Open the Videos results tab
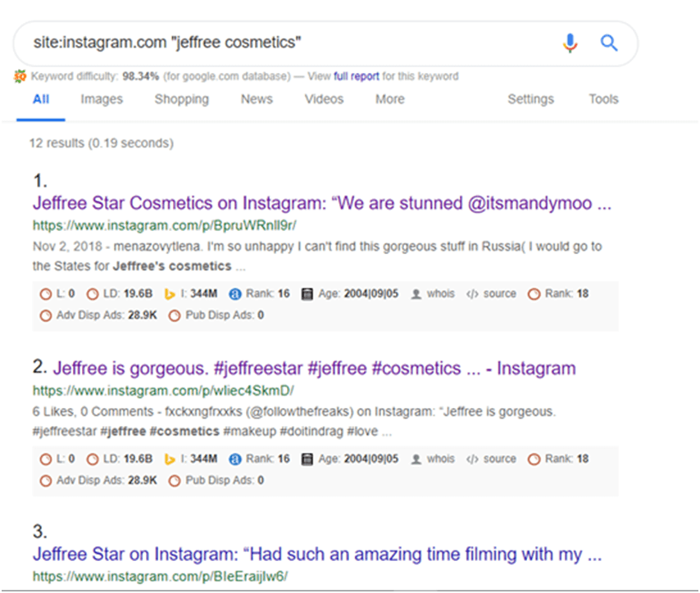The width and height of the screenshot is (700, 593). click(324, 99)
